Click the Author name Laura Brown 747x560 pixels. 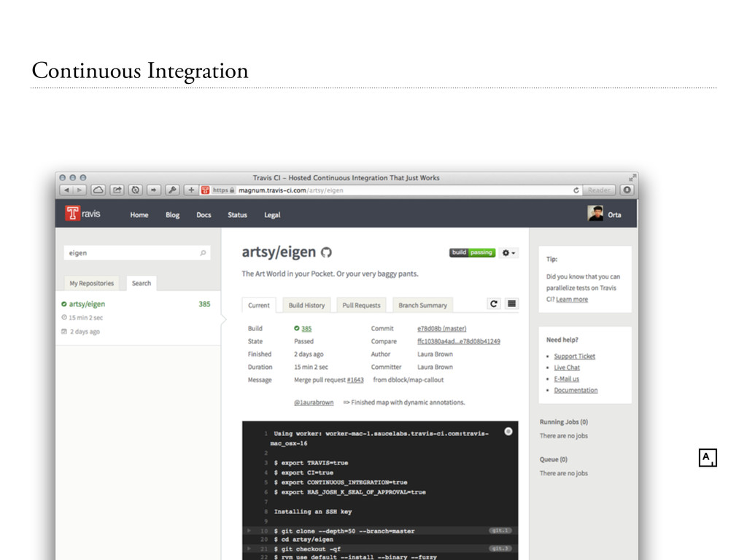435,354
